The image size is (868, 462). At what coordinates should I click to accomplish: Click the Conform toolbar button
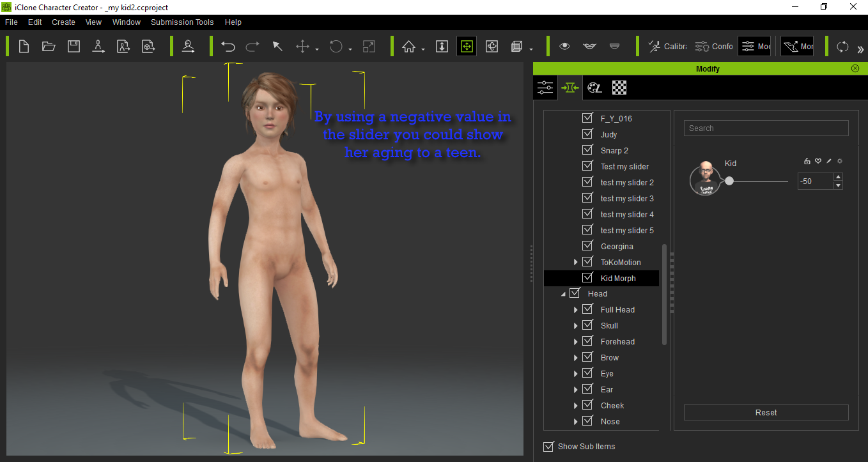[714, 46]
